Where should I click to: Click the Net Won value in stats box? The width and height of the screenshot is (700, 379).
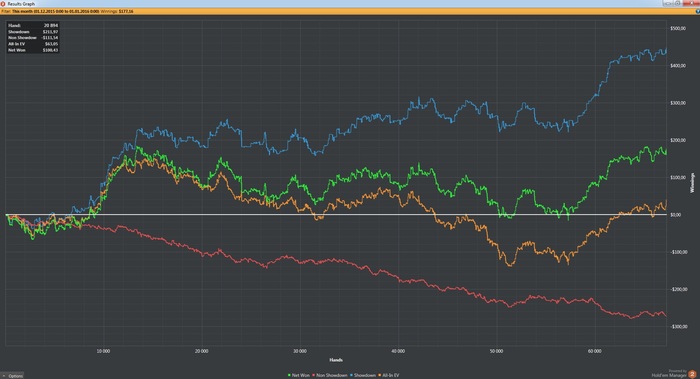click(x=50, y=50)
